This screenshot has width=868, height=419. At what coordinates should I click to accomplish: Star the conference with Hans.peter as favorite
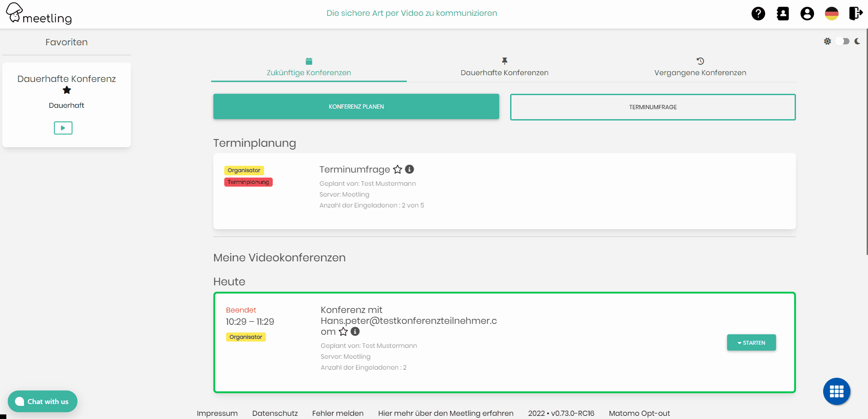pyautogui.click(x=343, y=332)
